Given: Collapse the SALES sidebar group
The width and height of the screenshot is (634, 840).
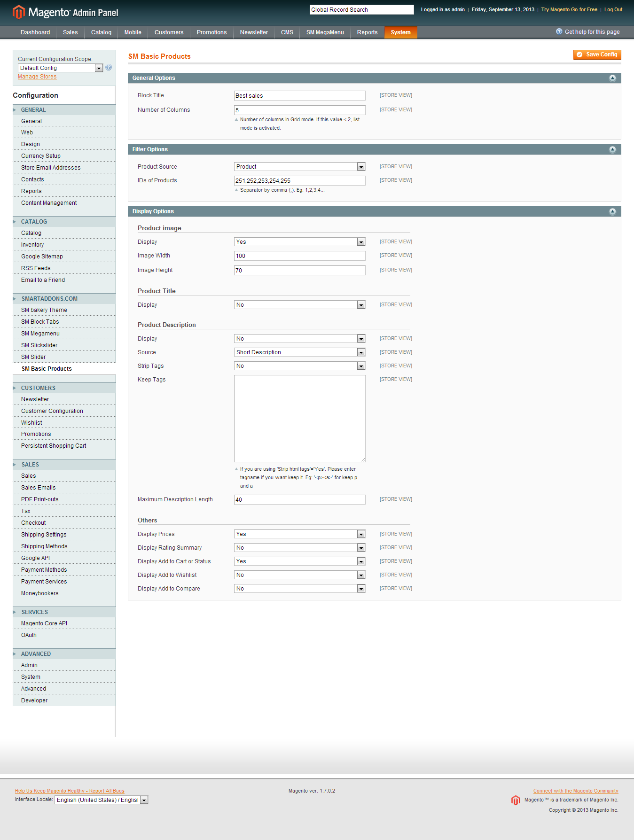Looking at the screenshot, I should click(64, 465).
